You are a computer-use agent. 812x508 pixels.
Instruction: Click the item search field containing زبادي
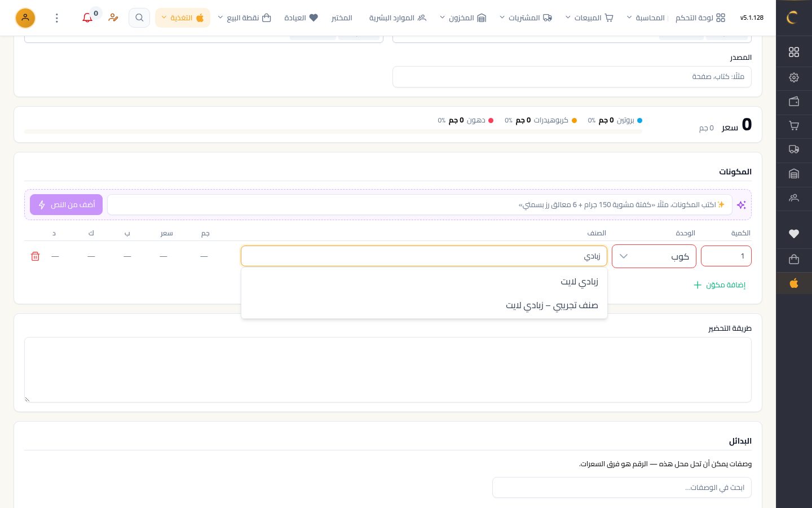(x=424, y=256)
